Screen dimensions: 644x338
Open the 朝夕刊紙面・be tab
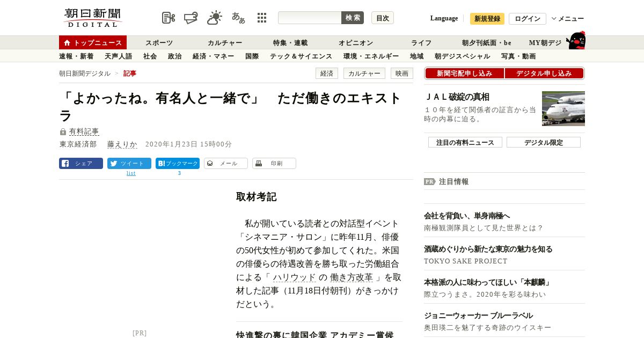pos(487,42)
